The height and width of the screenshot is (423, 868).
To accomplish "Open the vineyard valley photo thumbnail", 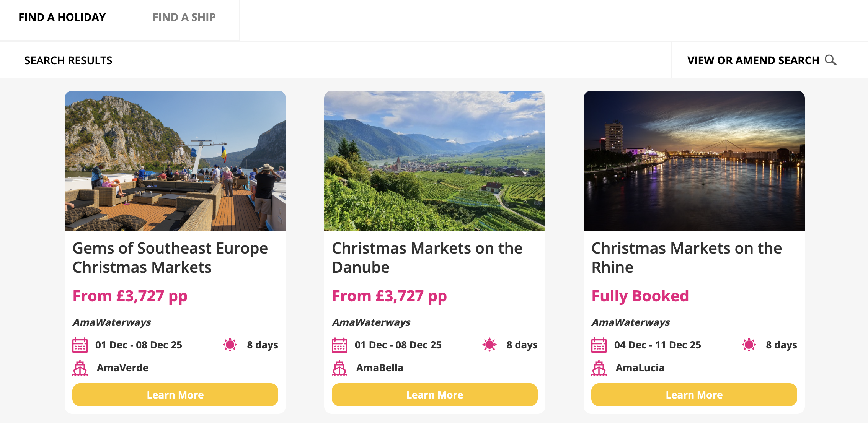I will click(x=435, y=161).
